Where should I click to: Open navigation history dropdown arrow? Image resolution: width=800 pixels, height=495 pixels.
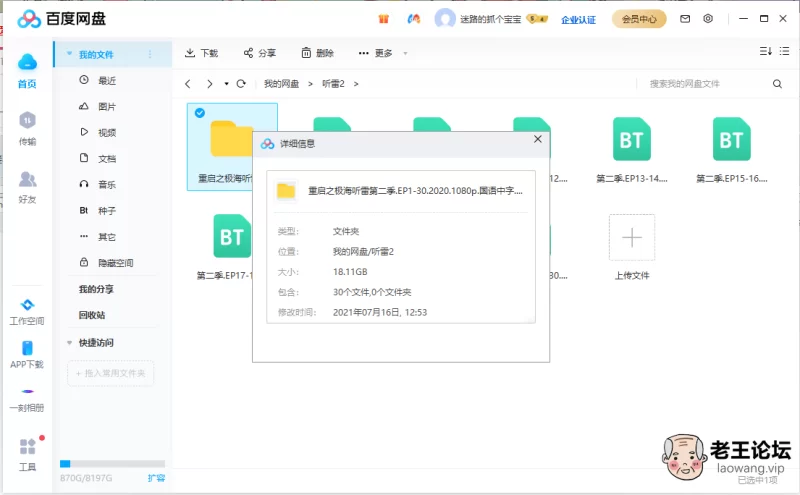click(x=226, y=84)
